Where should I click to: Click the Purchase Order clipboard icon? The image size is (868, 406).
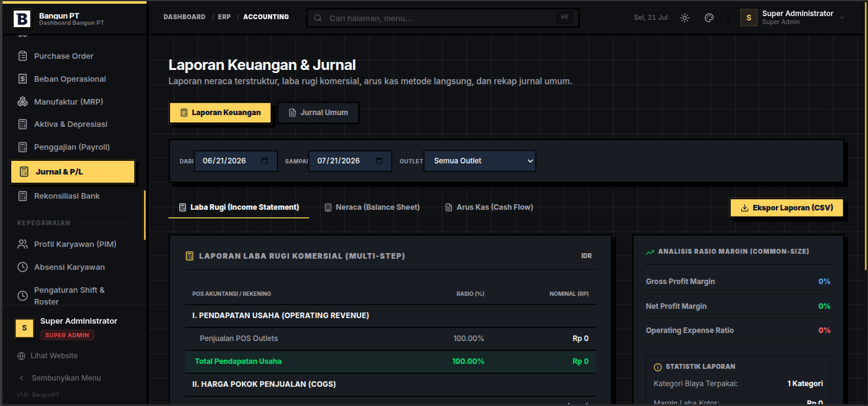click(x=22, y=56)
